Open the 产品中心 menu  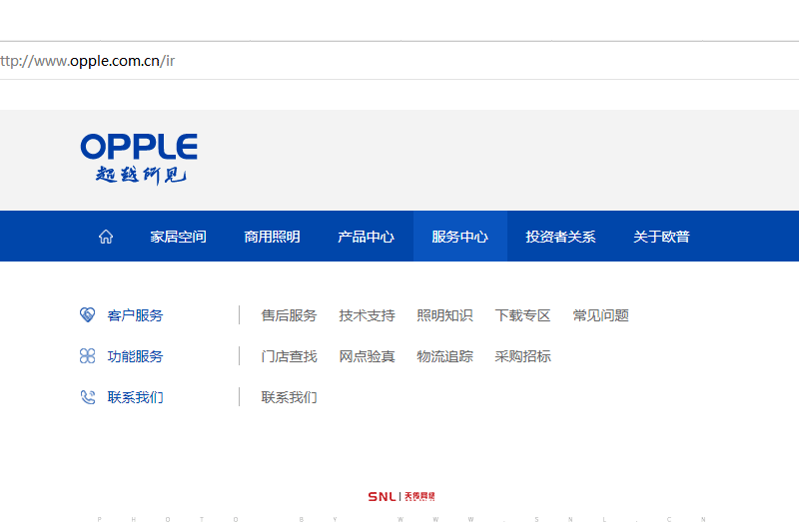[x=366, y=237]
